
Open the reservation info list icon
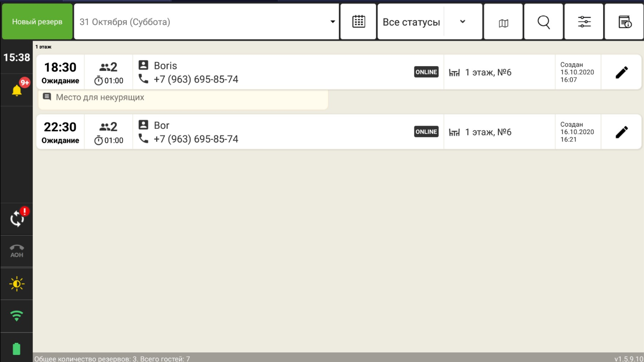(x=624, y=22)
